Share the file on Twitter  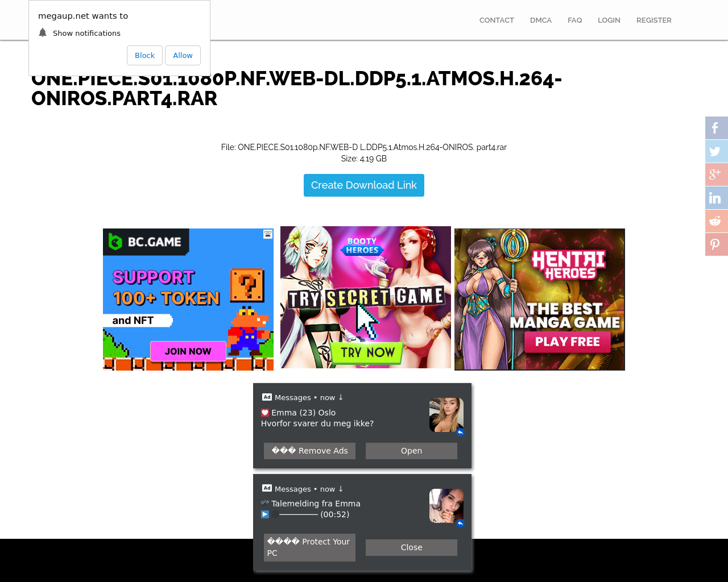click(x=717, y=151)
